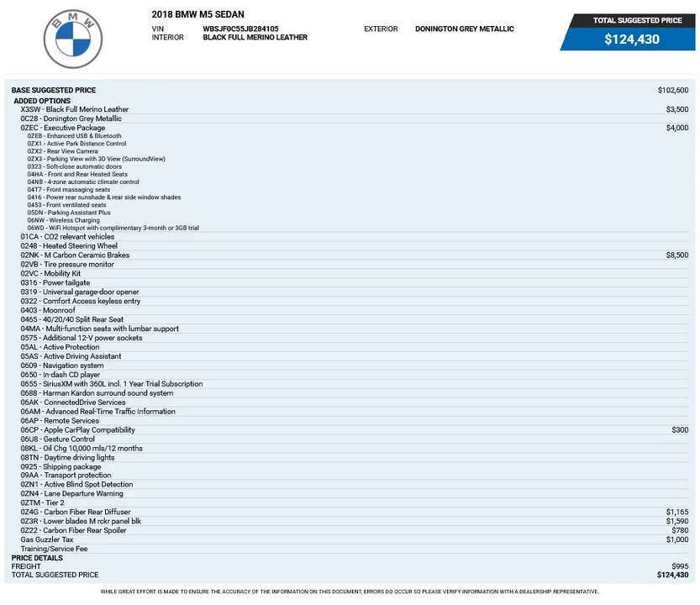
Task: Select 06NW Wireless Charging item
Action: click(63, 220)
